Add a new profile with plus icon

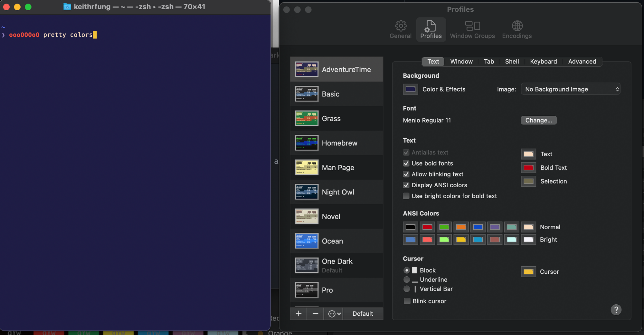tap(298, 313)
